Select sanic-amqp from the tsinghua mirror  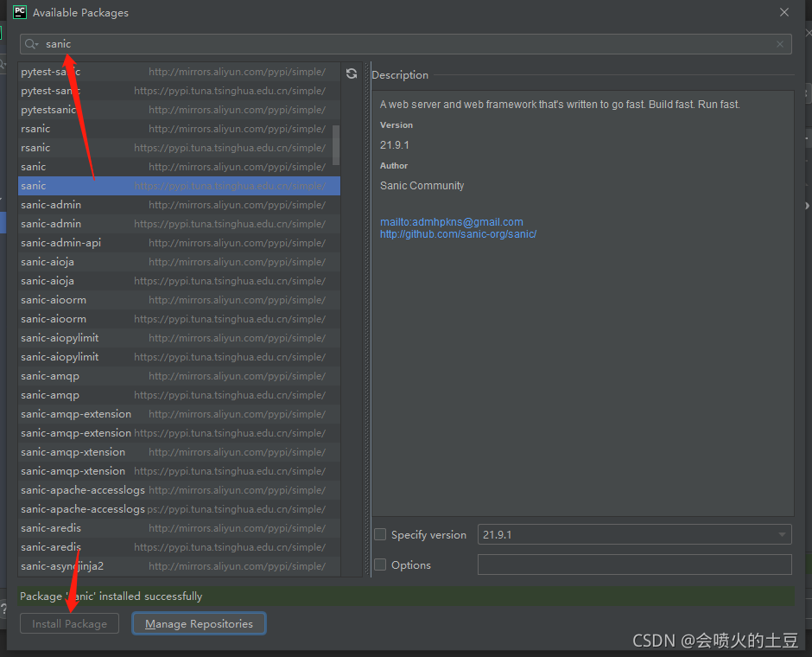(179, 395)
